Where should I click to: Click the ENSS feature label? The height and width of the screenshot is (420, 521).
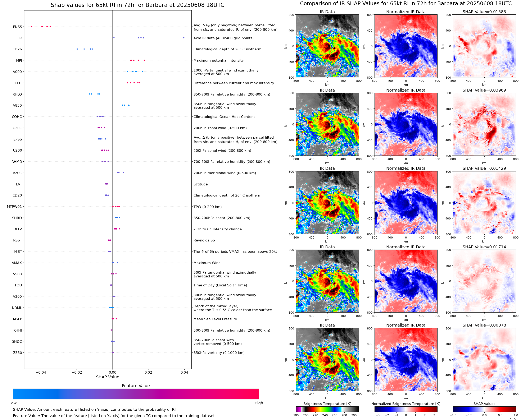click(x=17, y=27)
